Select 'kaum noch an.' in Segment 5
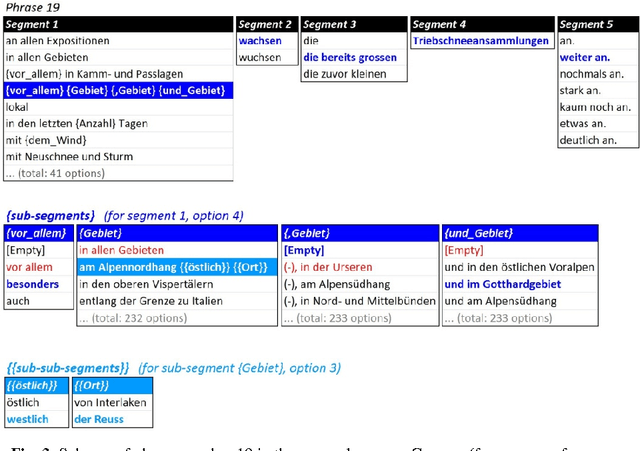640x451 pixels. (593, 107)
